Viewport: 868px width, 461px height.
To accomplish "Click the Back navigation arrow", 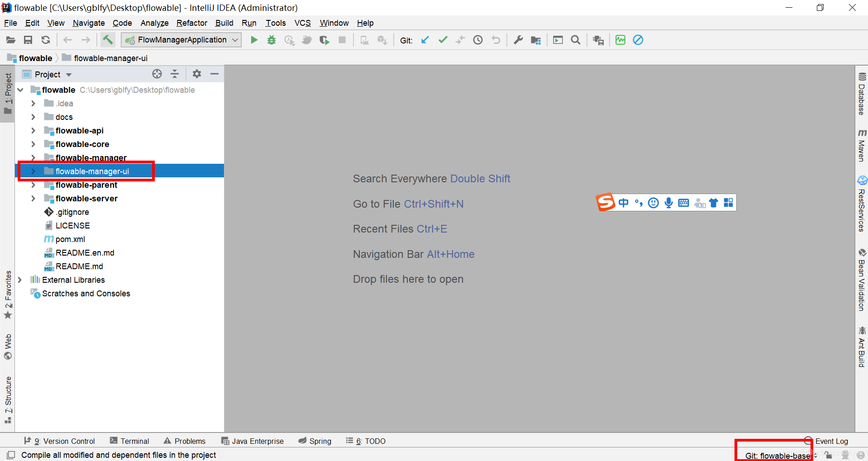I will (x=67, y=40).
